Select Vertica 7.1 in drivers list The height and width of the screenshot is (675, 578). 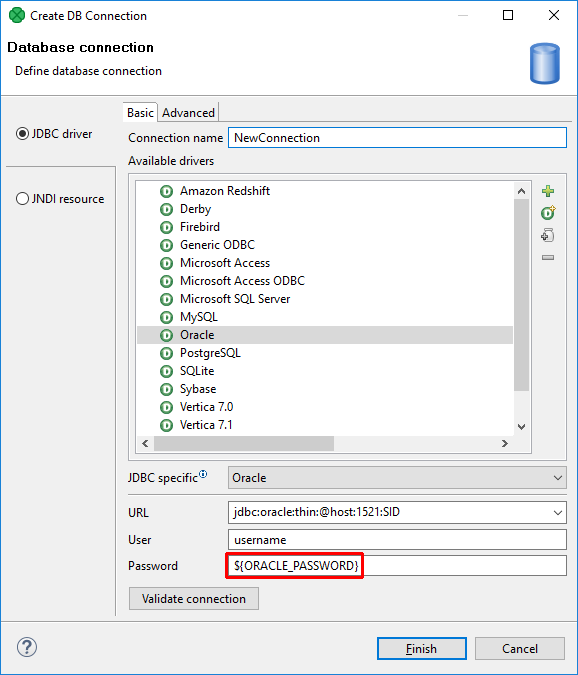coord(206,425)
